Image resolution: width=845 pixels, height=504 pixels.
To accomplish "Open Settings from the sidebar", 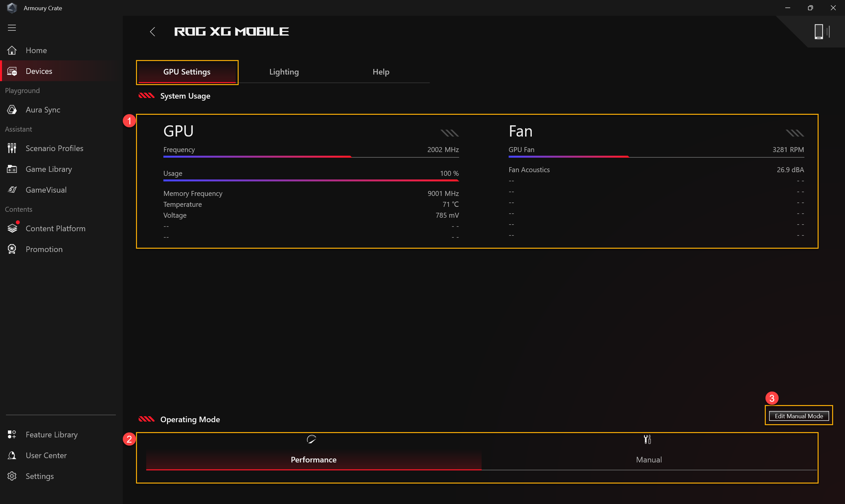I will coord(40,476).
